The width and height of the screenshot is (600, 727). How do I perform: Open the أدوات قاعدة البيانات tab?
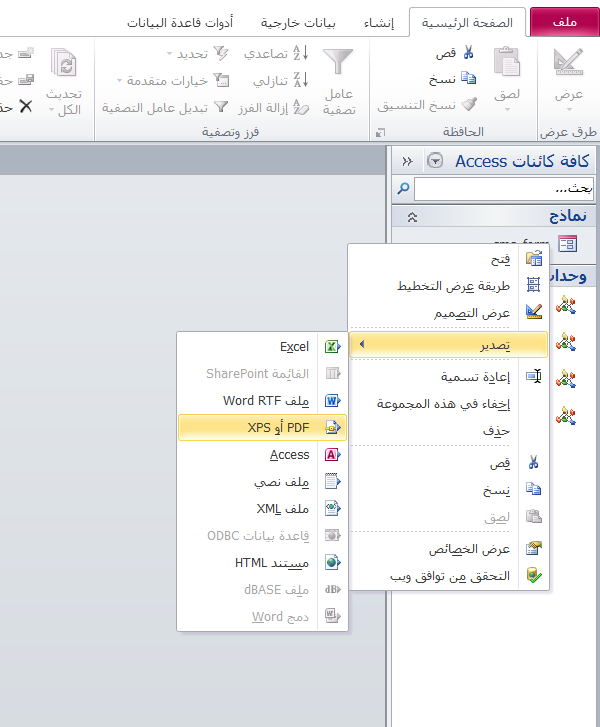pyautogui.click(x=180, y=22)
